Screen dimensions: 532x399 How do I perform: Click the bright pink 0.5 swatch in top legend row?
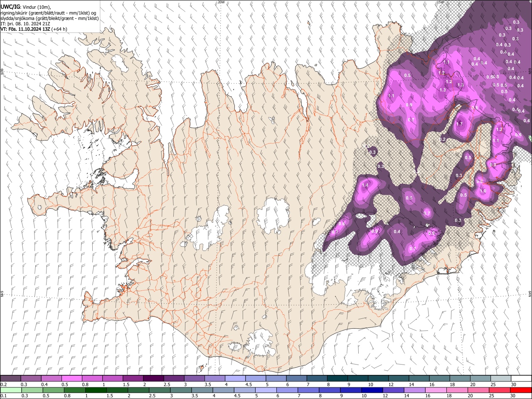coord(71,379)
